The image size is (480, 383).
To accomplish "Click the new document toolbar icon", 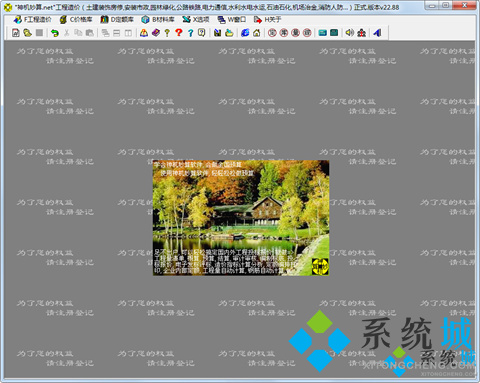I will click(16, 33).
